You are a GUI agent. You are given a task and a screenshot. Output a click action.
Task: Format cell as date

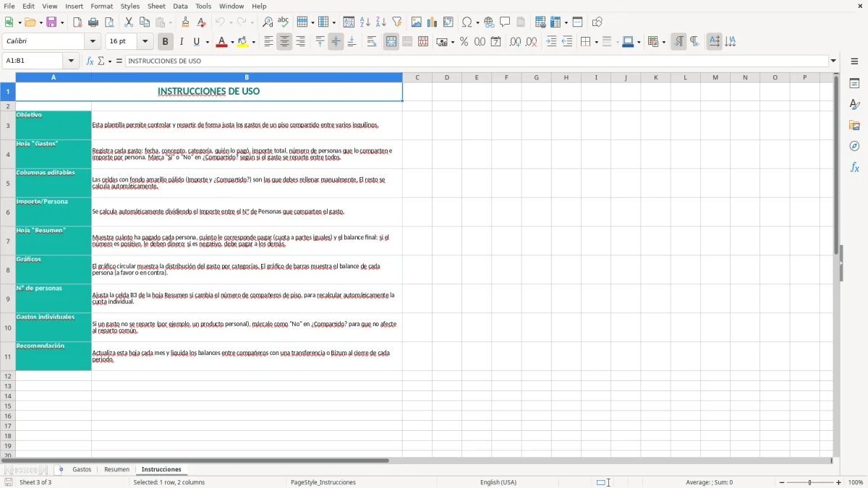pos(495,42)
